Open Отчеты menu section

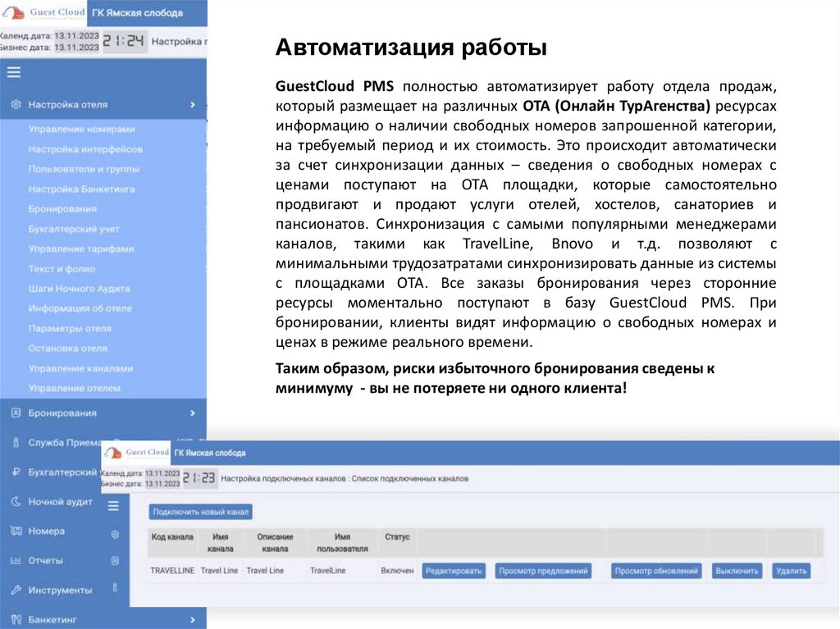(x=46, y=561)
